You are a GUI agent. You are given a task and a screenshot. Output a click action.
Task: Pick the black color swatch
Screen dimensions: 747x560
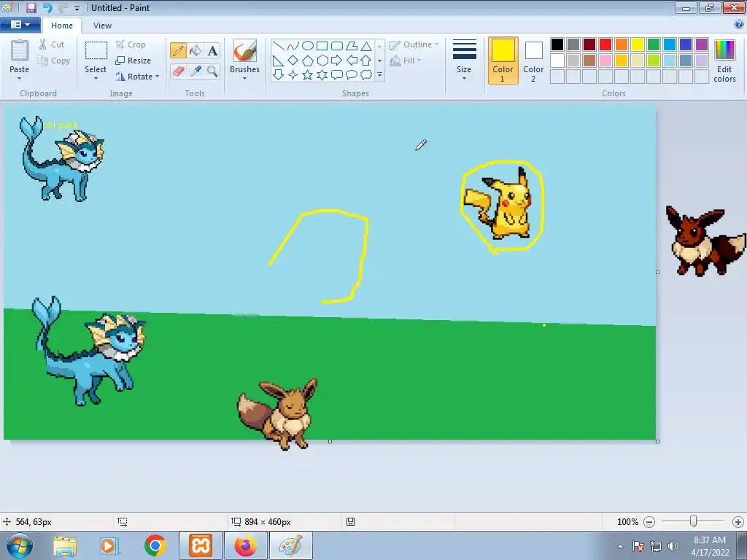click(x=557, y=44)
